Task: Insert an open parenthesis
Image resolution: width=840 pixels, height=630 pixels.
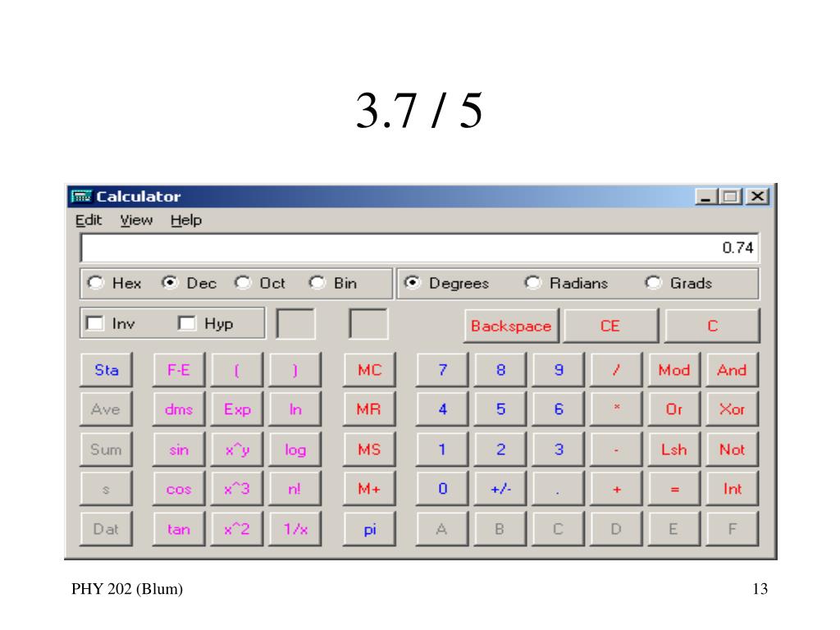Action: point(237,370)
